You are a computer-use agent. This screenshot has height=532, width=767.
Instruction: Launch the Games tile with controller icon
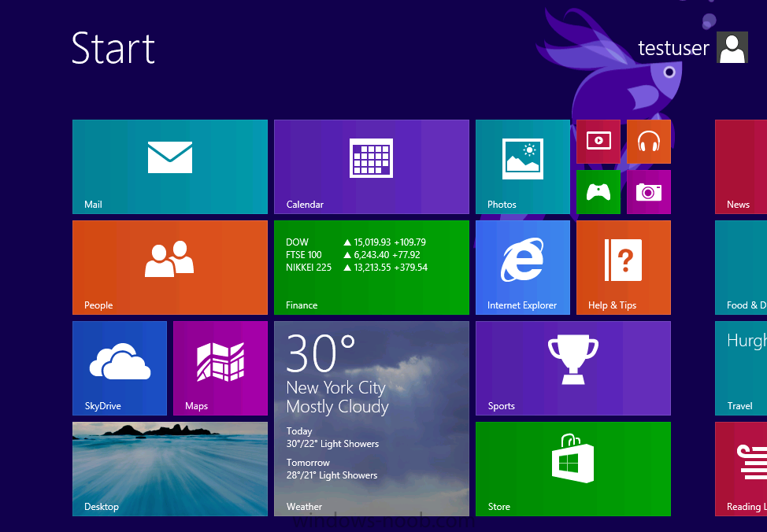click(598, 192)
